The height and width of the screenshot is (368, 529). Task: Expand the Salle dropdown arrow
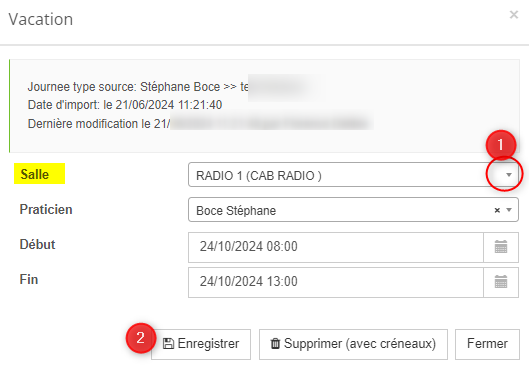coord(508,175)
